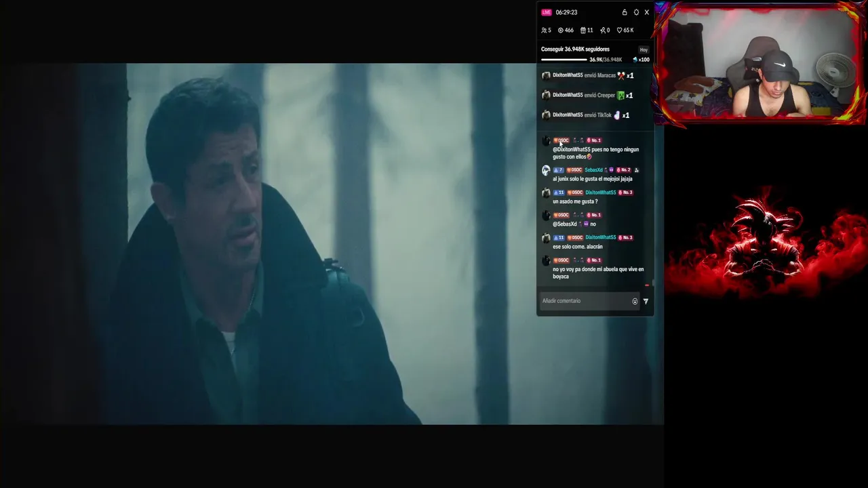Click the send comment arrow icon
The height and width of the screenshot is (488, 868).
pyautogui.click(x=646, y=302)
